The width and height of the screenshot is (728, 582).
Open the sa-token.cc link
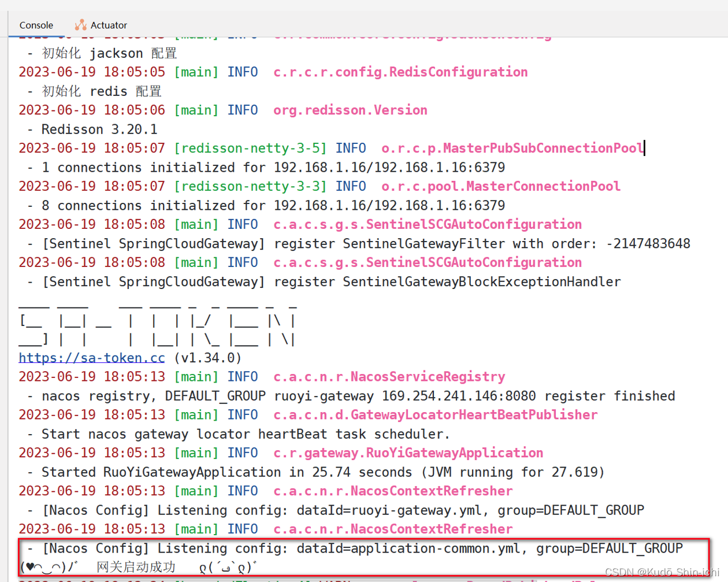[x=91, y=357]
